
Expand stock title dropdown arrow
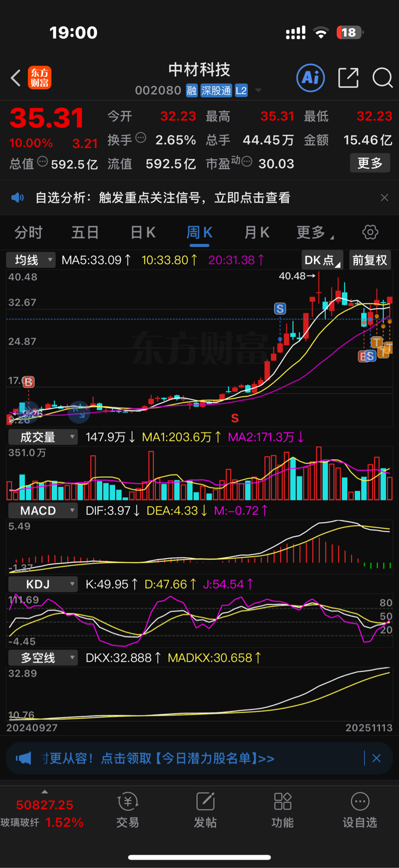258,90
